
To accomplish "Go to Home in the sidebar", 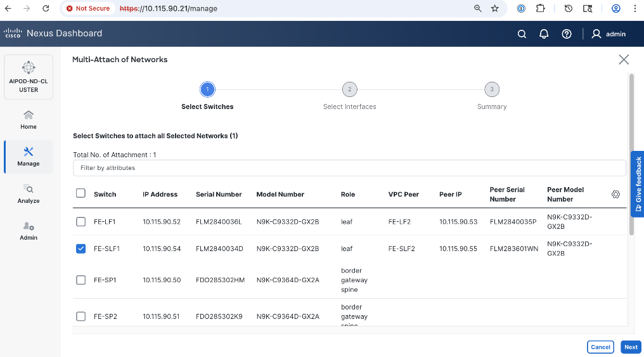I will coord(29,119).
